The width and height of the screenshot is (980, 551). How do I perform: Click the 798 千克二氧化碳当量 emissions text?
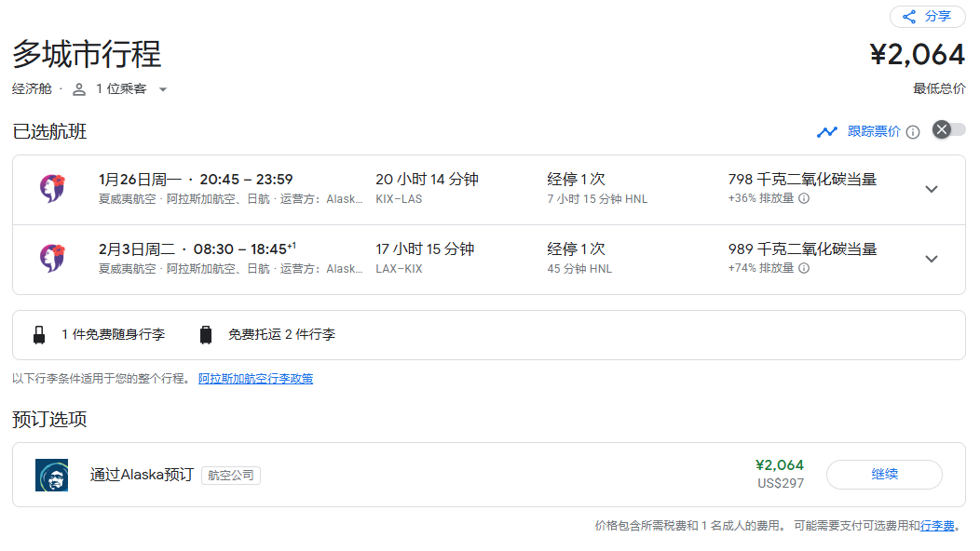click(x=802, y=180)
